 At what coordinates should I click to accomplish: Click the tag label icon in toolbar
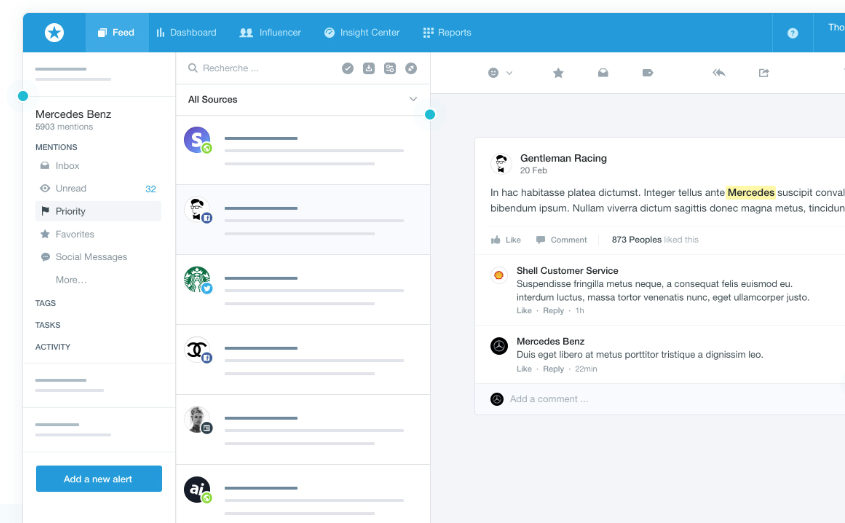[648, 73]
